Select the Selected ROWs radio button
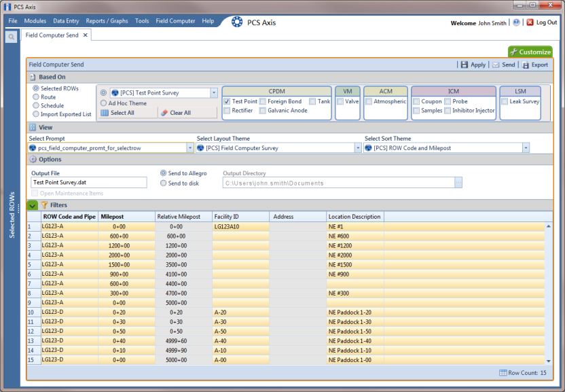Screen dimensions: 565x392 [x=36, y=88]
